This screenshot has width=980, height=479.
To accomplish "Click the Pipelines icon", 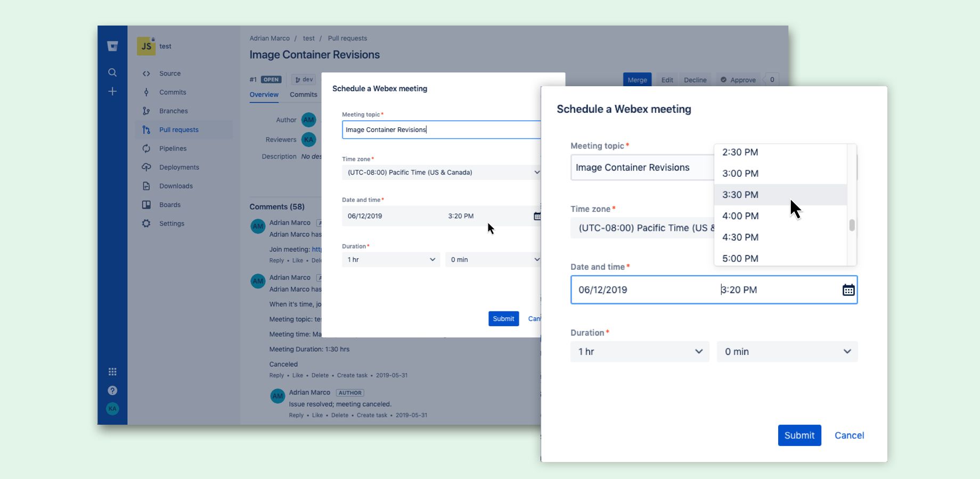I will (x=146, y=148).
